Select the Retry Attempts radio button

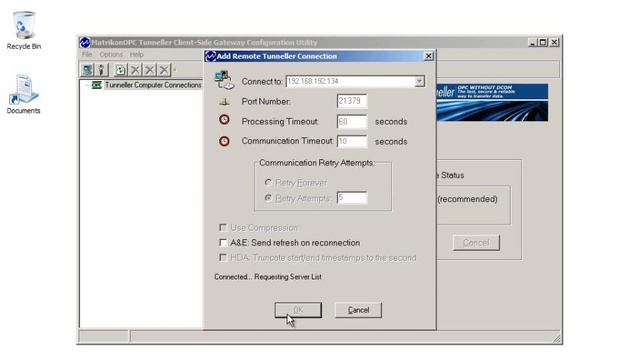point(268,198)
